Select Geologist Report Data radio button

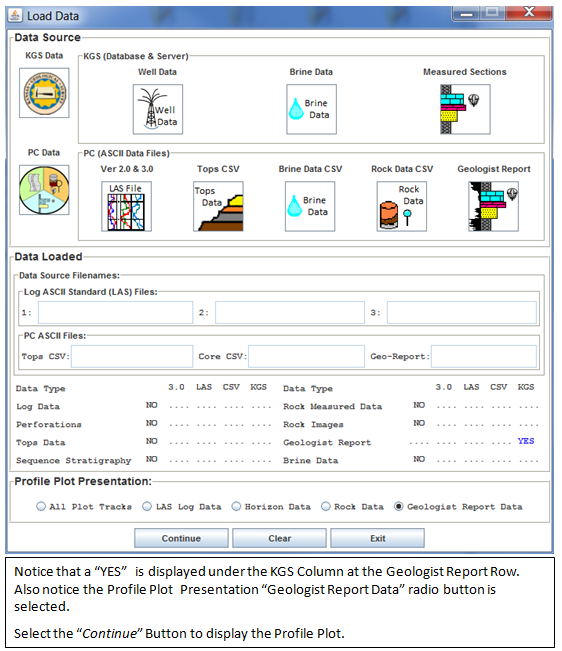(398, 506)
